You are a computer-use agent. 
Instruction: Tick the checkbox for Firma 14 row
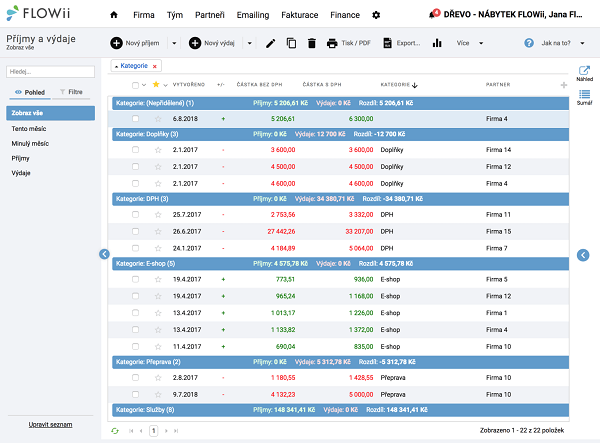click(136, 150)
